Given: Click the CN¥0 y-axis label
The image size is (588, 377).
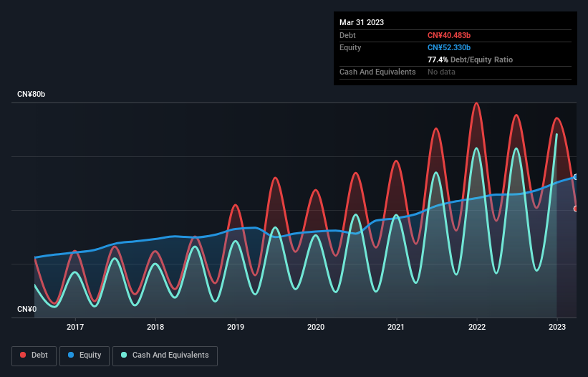Looking at the screenshot, I should tap(27, 309).
